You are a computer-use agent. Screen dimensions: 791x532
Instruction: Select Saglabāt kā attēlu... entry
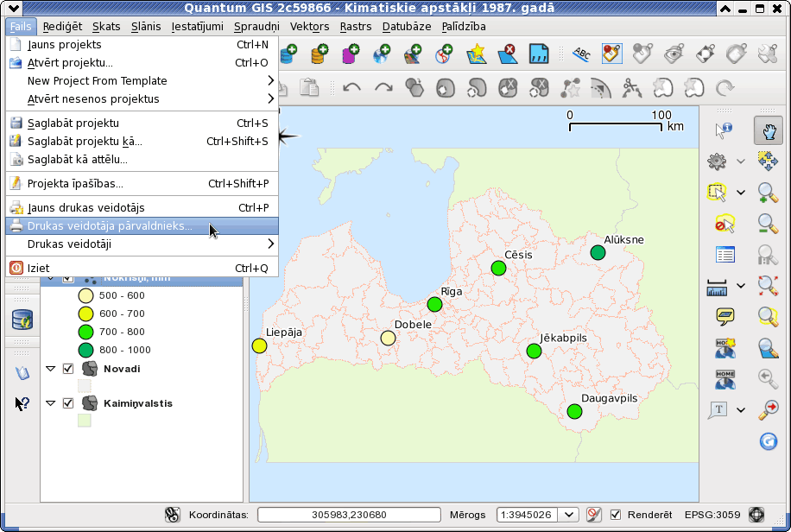click(142, 160)
